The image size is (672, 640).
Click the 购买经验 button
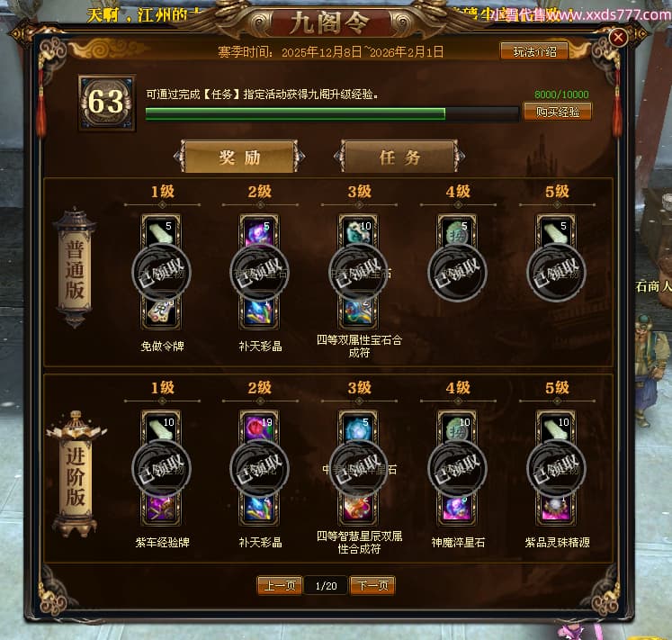pyautogui.click(x=558, y=112)
